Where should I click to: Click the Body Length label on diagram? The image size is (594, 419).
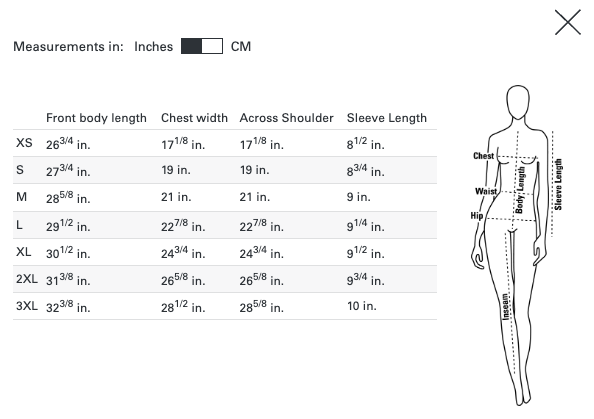pyautogui.click(x=520, y=190)
